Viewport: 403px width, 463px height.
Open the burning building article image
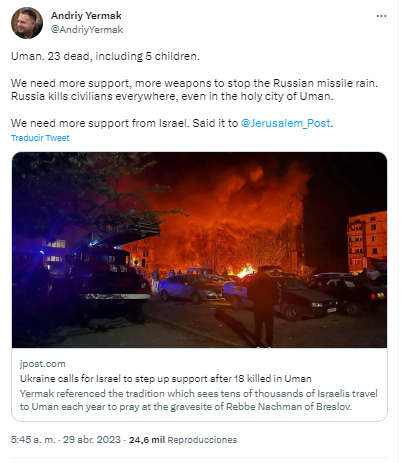point(199,250)
